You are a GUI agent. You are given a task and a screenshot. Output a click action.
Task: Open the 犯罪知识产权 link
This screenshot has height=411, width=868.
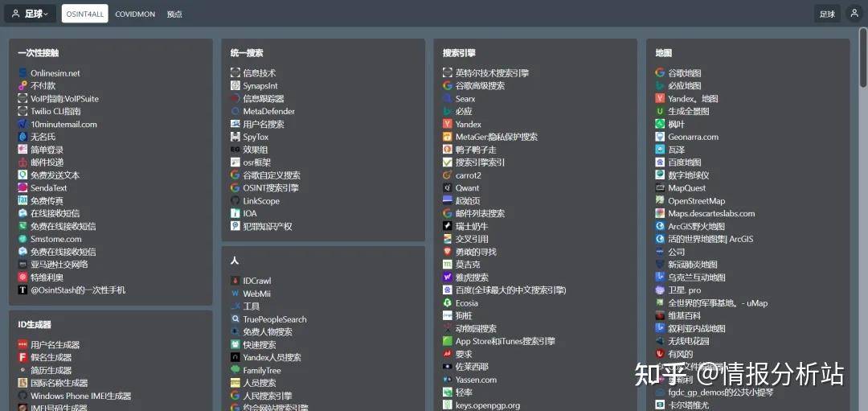(268, 226)
